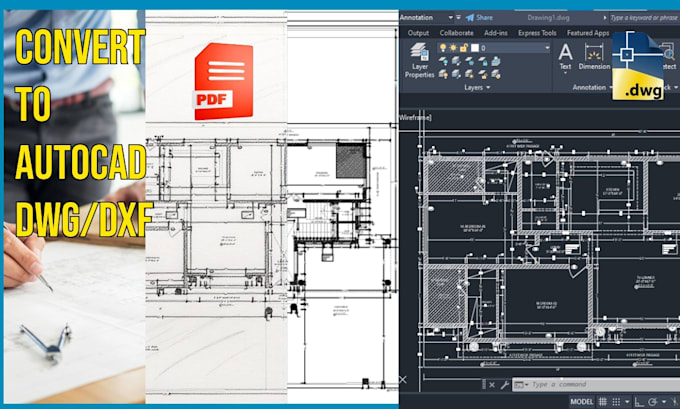Switch to the Output ribbon tab
680x409 pixels.
click(418, 33)
